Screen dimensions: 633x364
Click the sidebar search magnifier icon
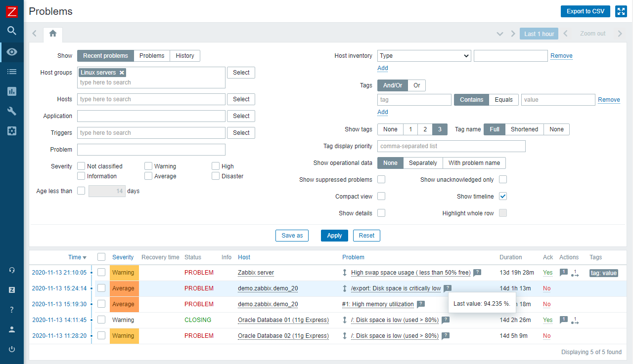12,31
